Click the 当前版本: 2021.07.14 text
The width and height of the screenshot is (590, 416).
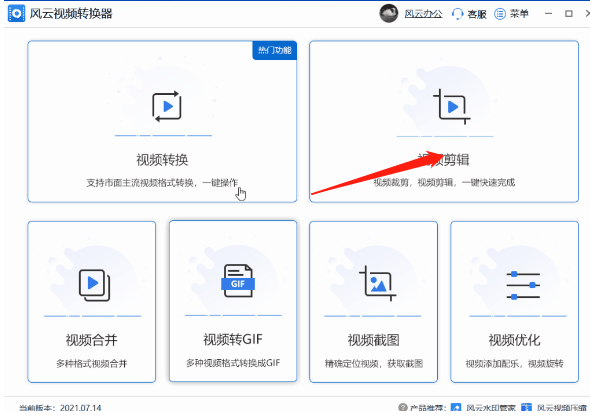60,408
